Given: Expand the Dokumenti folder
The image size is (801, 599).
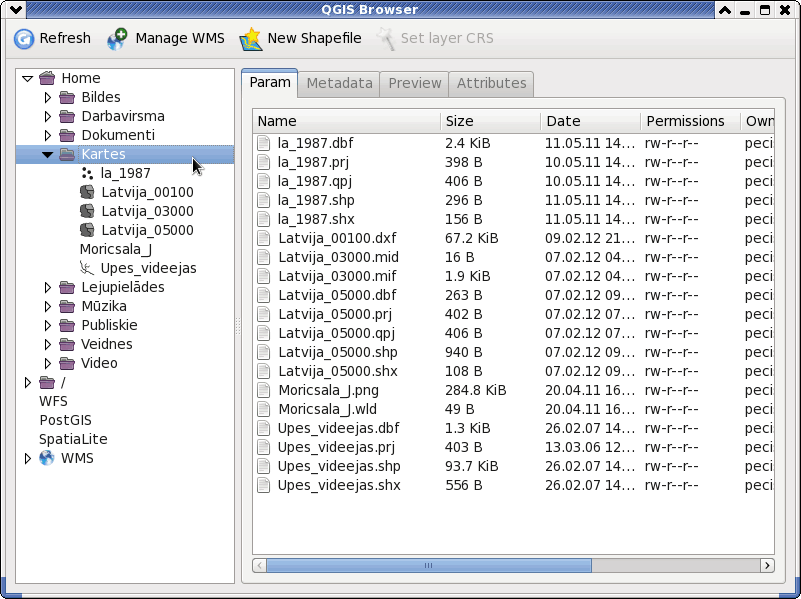Looking at the screenshot, I should pyautogui.click(x=48, y=135).
